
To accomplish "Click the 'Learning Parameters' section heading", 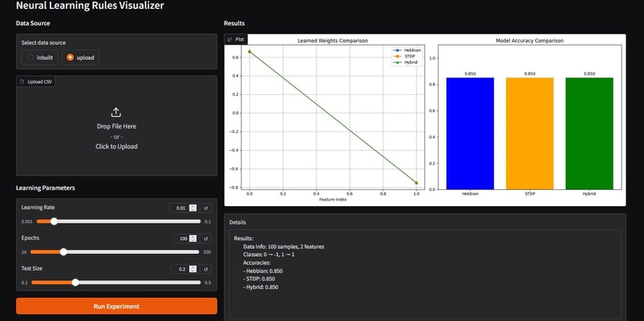I will tap(46, 188).
